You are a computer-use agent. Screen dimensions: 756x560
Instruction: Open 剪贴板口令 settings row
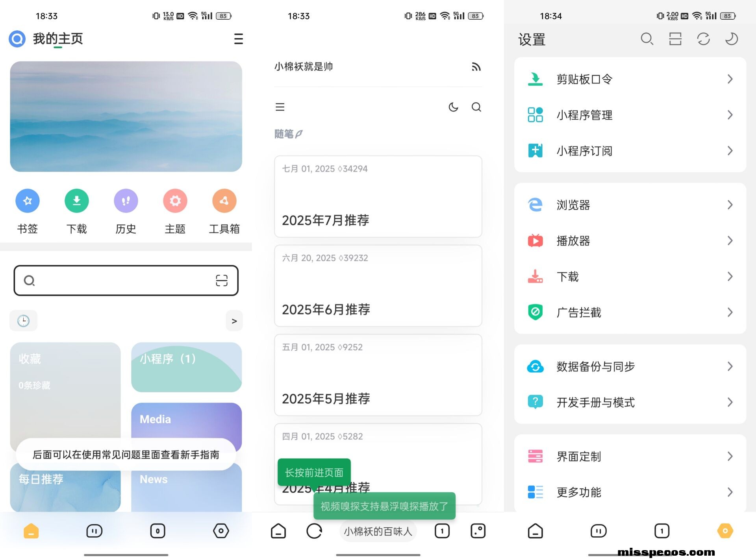pos(630,79)
